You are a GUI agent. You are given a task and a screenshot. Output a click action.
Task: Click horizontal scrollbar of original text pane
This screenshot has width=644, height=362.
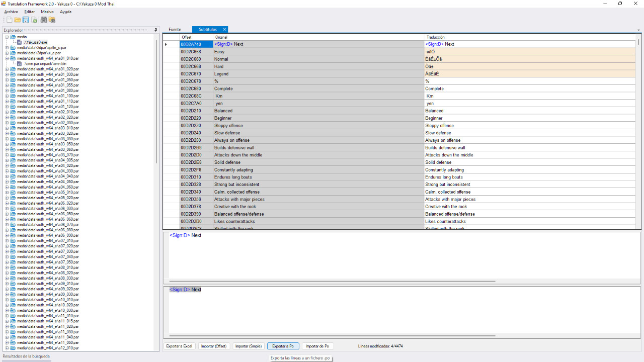(332, 282)
